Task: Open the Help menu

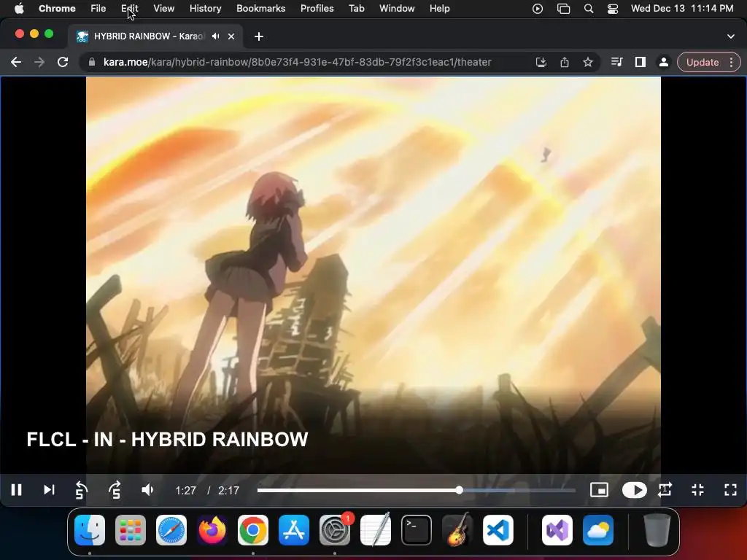Action: click(439, 8)
